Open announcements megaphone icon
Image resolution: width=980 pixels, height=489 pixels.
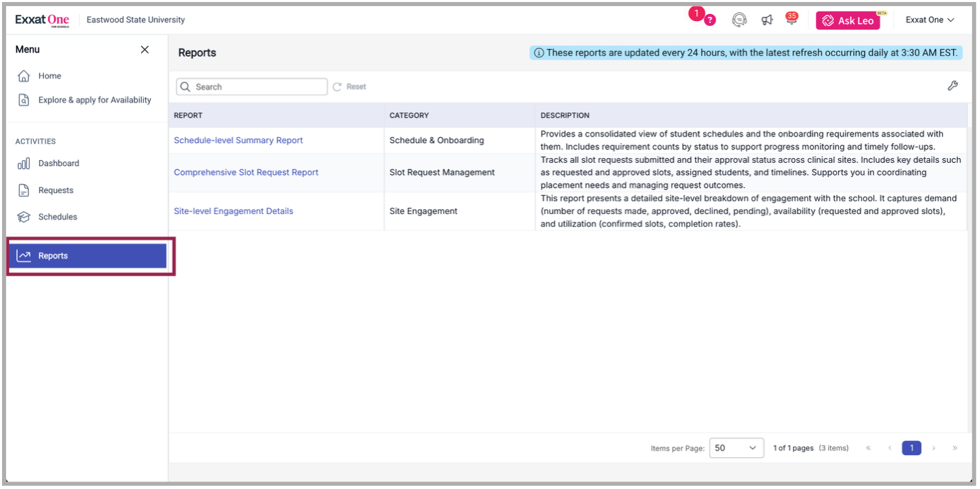(x=767, y=20)
